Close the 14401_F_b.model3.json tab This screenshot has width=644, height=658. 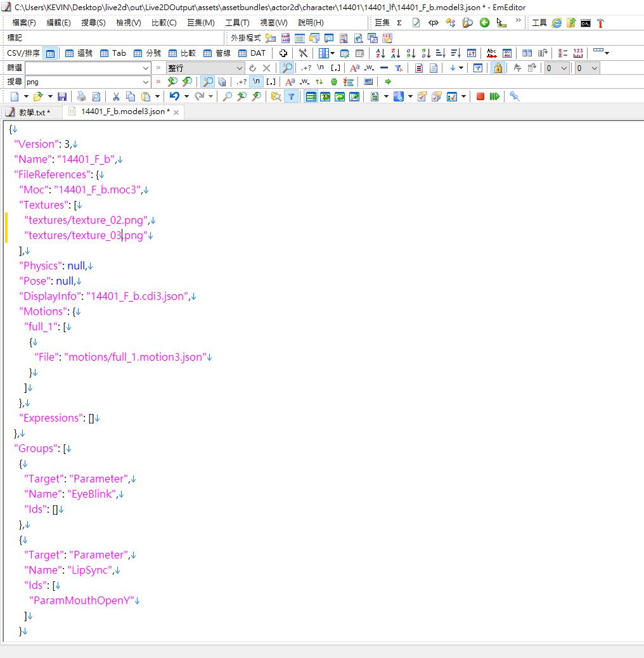(x=177, y=112)
